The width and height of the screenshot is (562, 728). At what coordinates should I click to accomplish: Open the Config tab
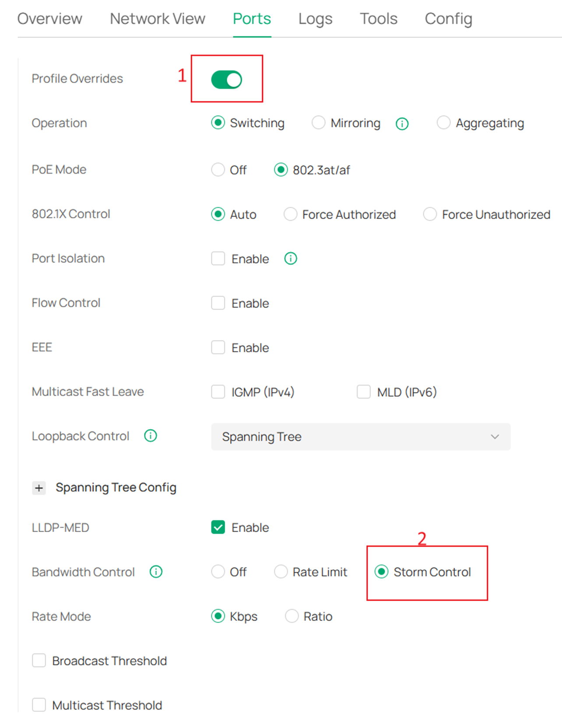[448, 18]
